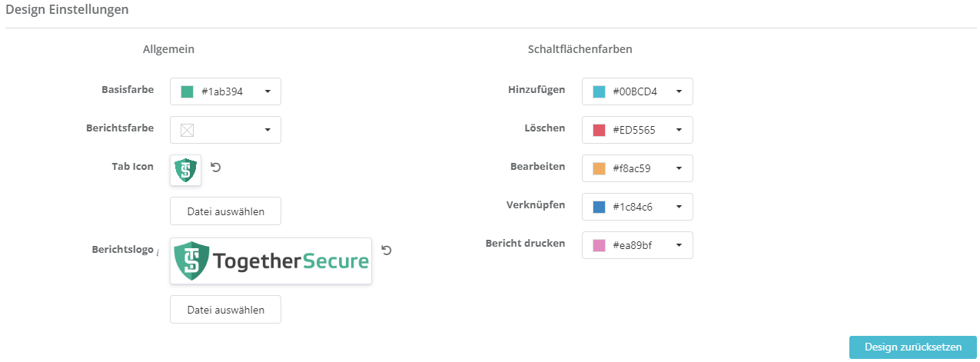Click the green Basisfarbe color swatch
The height and width of the screenshot is (362, 980).
pyautogui.click(x=187, y=91)
